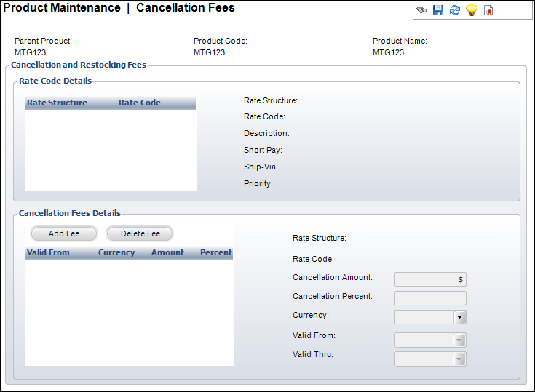Viewport: 535px width, 392px height.
Task: Click the Cancellation Fees Details heading
Action: [x=70, y=213]
